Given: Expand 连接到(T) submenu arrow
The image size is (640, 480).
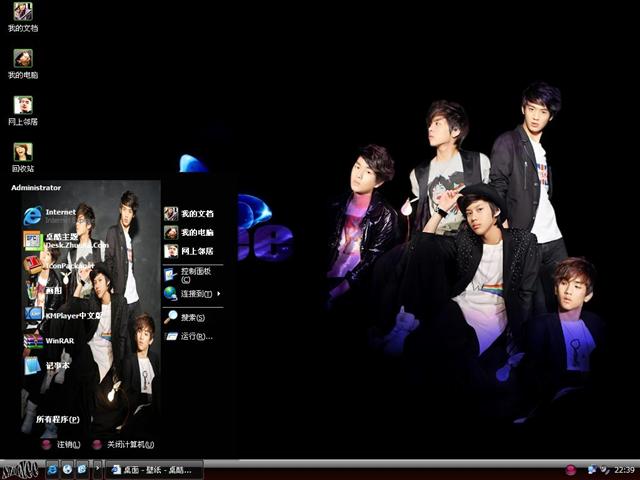Looking at the screenshot, I should pos(219,293).
